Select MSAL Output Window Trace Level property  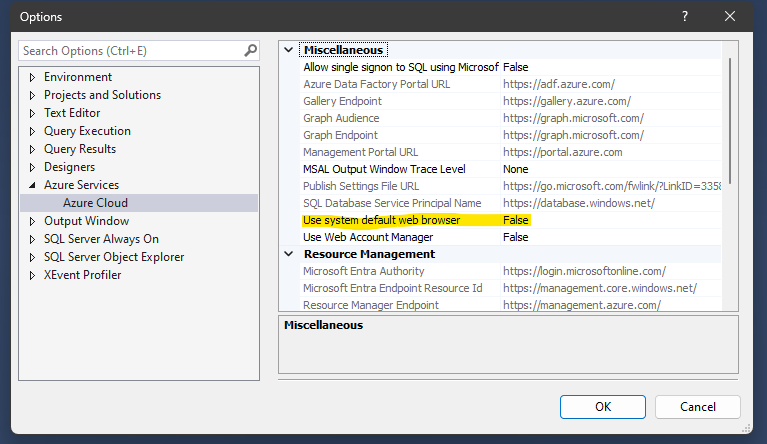tap(384, 169)
